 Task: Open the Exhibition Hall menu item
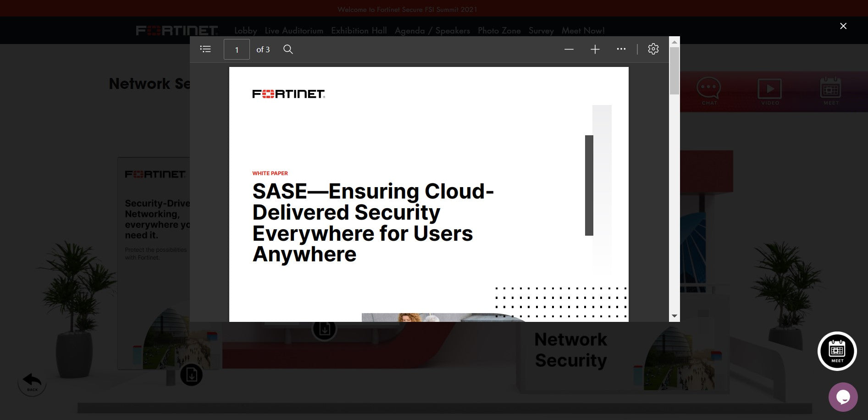[359, 31]
